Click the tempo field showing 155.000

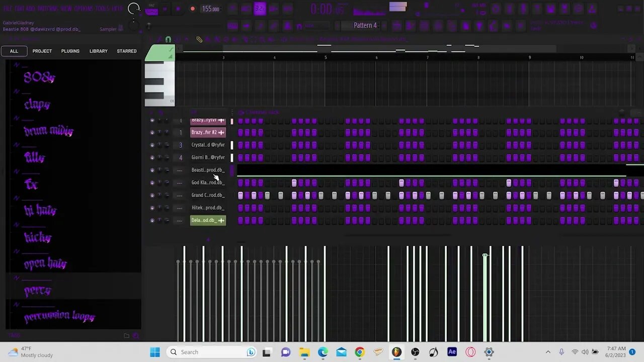coord(210,9)
